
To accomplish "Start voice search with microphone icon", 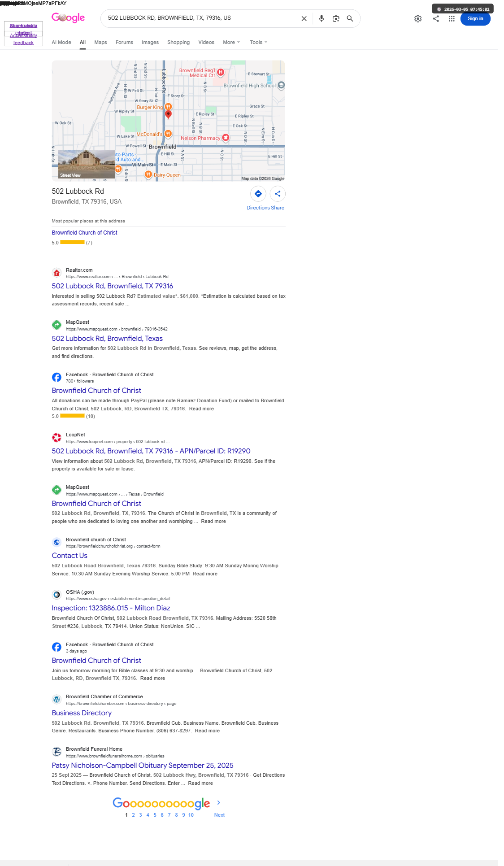I will coord(322,18).
